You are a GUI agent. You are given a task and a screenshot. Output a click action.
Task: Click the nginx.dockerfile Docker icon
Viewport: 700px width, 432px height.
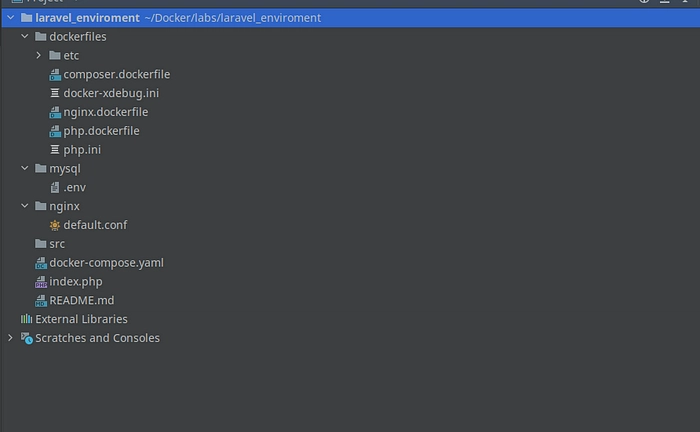55,112
